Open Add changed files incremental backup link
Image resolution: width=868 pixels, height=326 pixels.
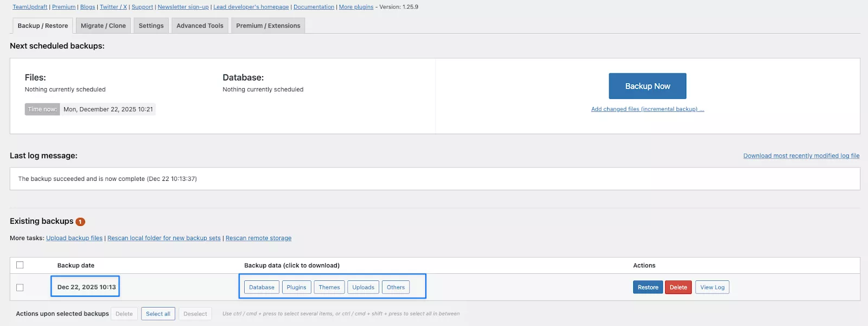tap(647, 109)
